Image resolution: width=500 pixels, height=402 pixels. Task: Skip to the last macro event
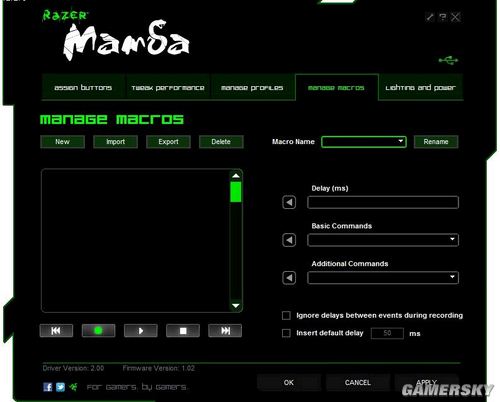tap(225, 331)
